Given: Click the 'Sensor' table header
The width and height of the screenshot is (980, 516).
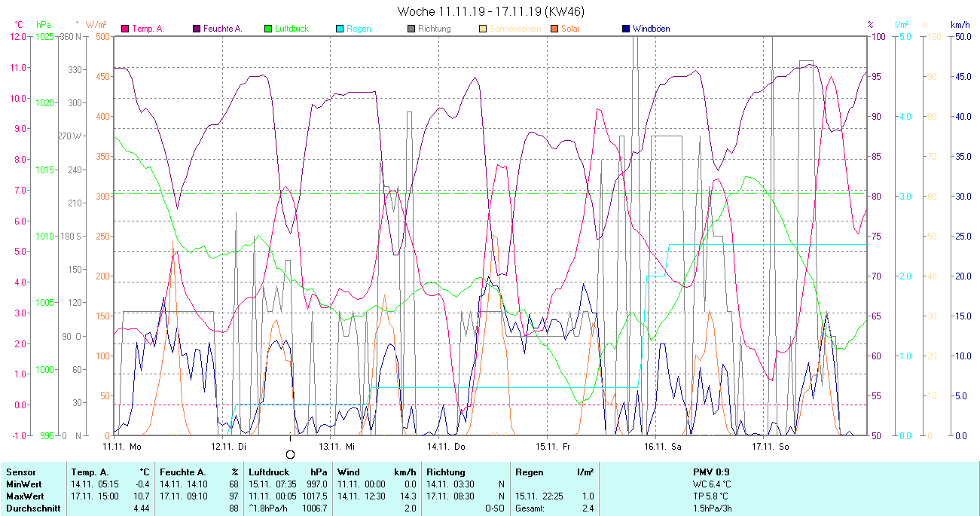Looking at the screenshot, I should [x=20, y=472].
